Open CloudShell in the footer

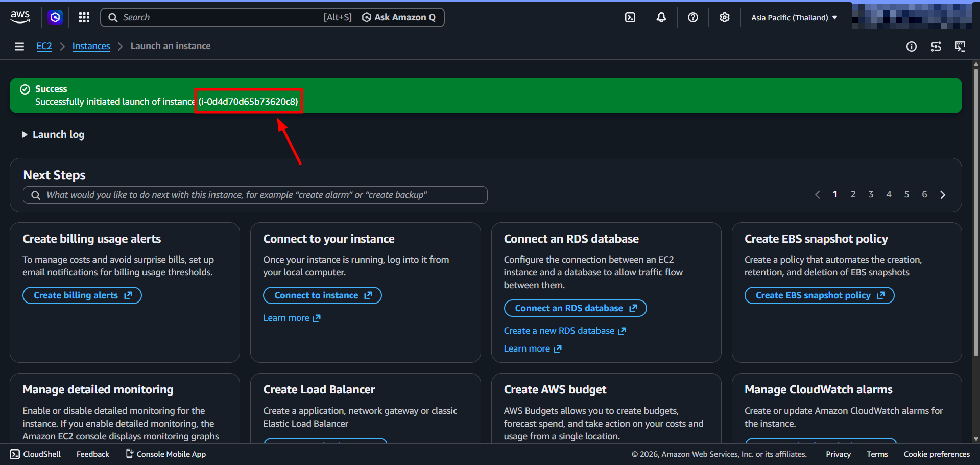pos(35,454)
